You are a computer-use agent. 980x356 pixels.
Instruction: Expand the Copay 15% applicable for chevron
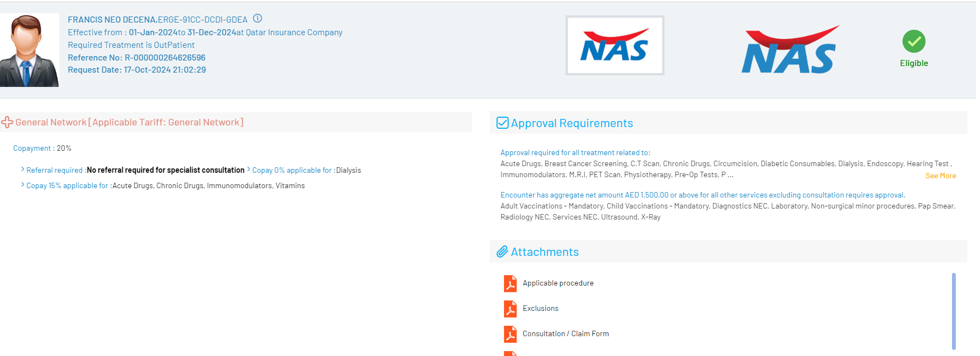23,185
